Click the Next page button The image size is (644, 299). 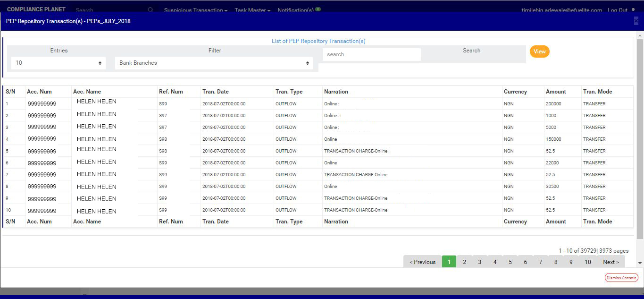pos(611,262)
